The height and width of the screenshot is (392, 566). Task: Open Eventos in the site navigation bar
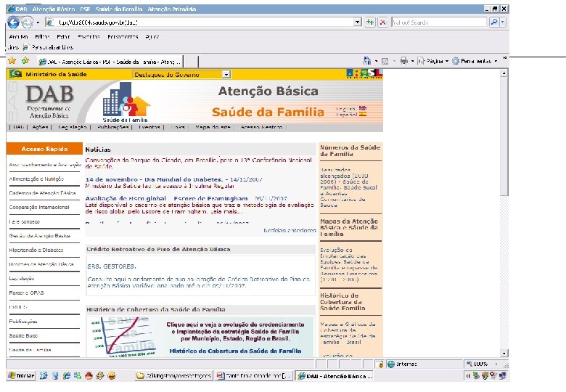coord(149,127)
